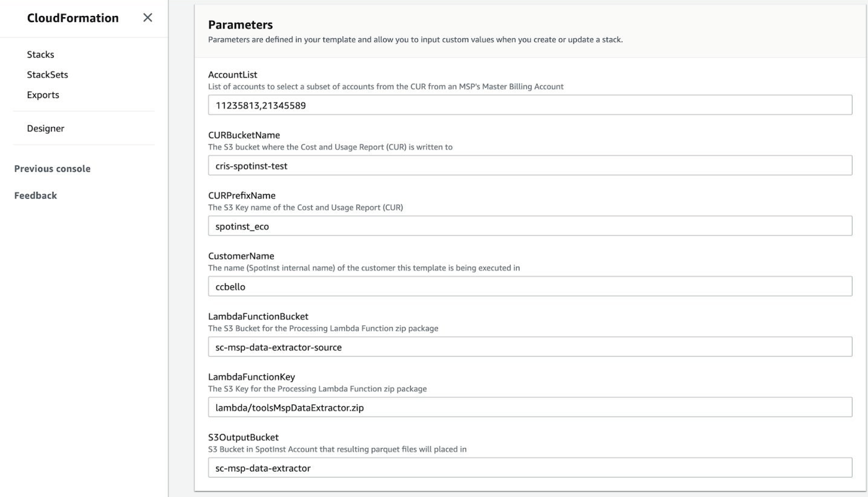Focus the S3OutputBucket input field
This screenshot has height=497, width=868.
click(530, 468)
